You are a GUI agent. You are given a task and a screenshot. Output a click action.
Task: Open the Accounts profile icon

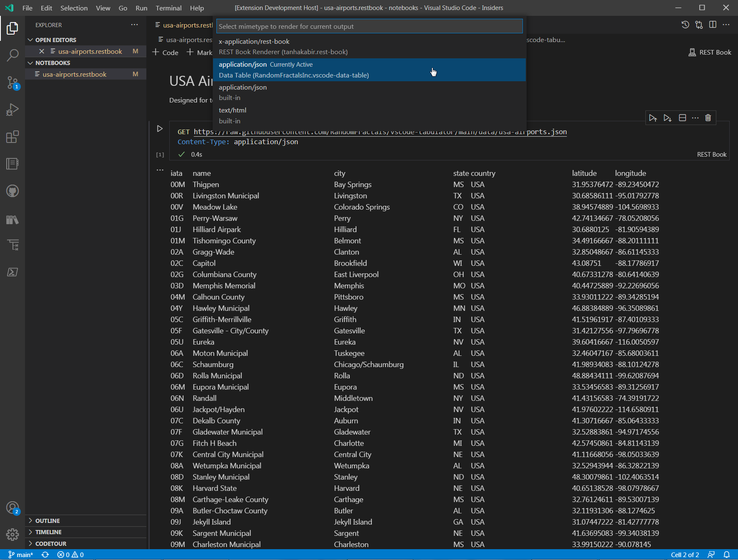pos(13,507)
